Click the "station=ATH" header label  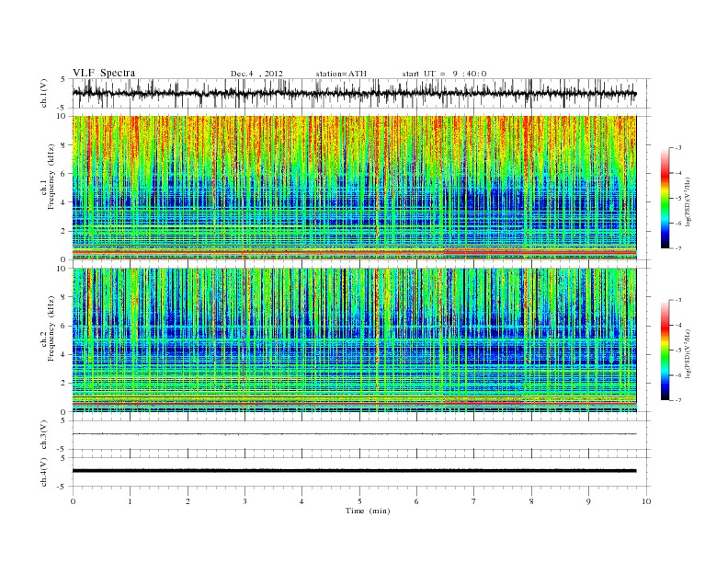[341, 74]
